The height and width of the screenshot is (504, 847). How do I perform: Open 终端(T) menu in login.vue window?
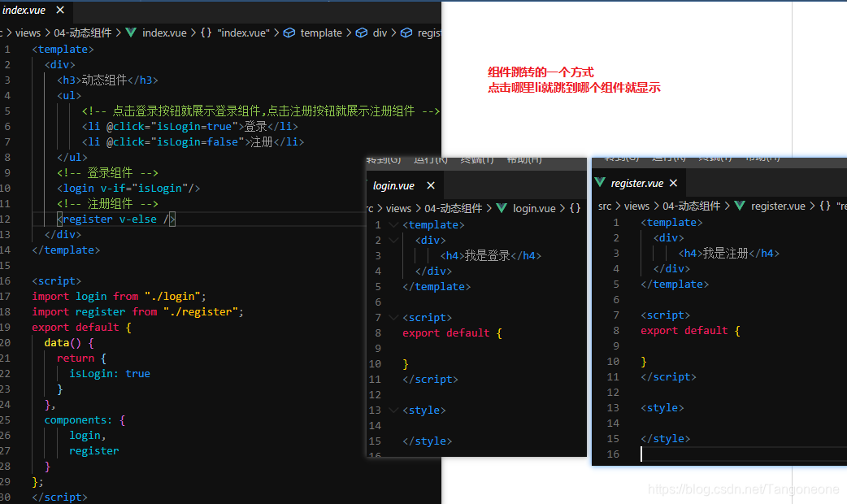click(477, 160)
